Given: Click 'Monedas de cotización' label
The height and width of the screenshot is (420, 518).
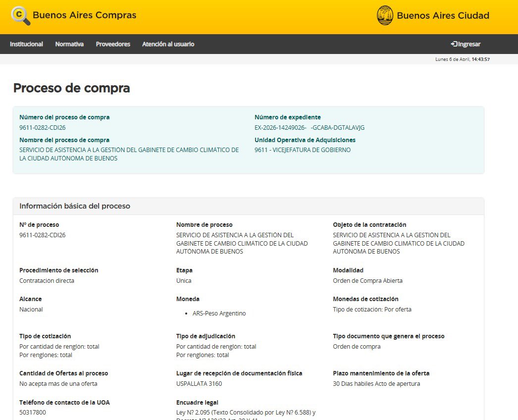Looking at the screenshot, I should coord(365,299).
